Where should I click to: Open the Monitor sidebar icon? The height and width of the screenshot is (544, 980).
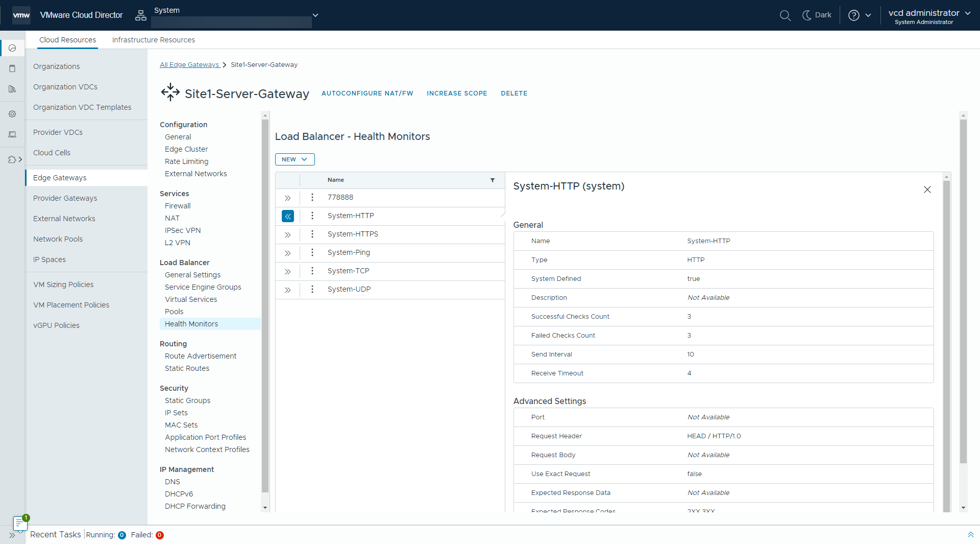[x=12, y=134]
